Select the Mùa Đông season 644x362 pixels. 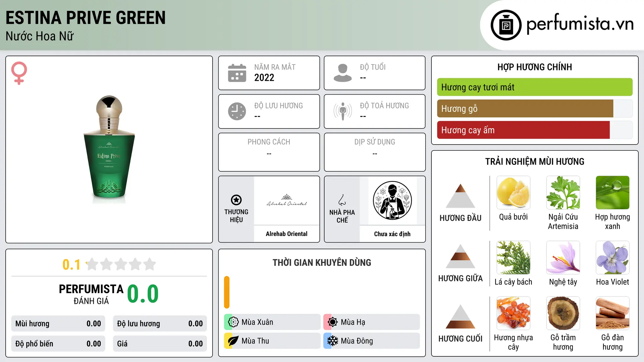(372, 341)
